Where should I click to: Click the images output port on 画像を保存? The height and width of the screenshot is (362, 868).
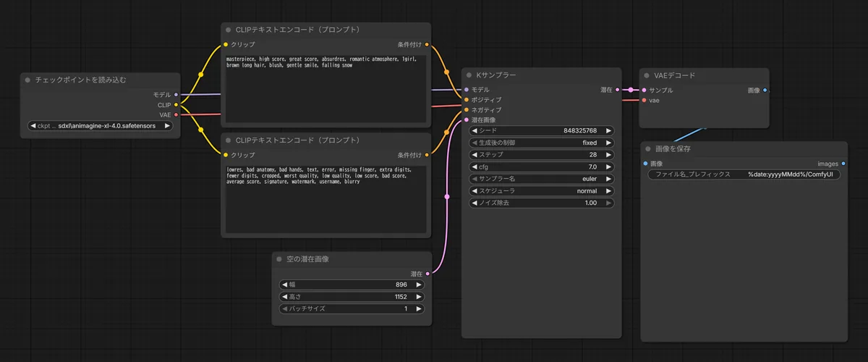click(x=843, y=164)
